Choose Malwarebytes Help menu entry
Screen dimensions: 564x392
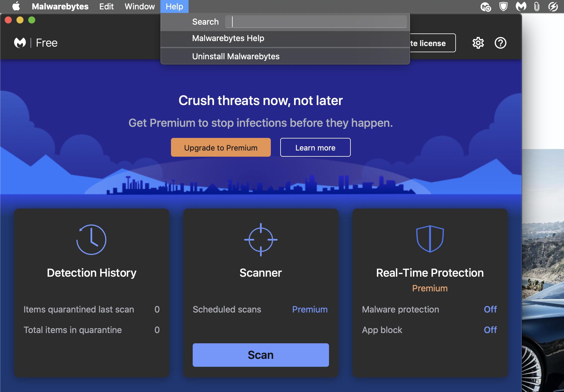[285, 38]
